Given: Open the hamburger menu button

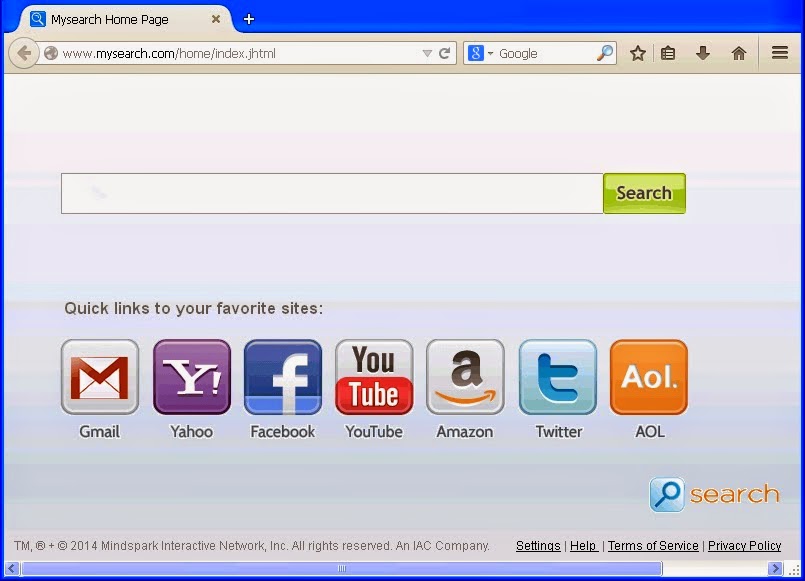Looking at the screenshot, I should coord(780,52).
